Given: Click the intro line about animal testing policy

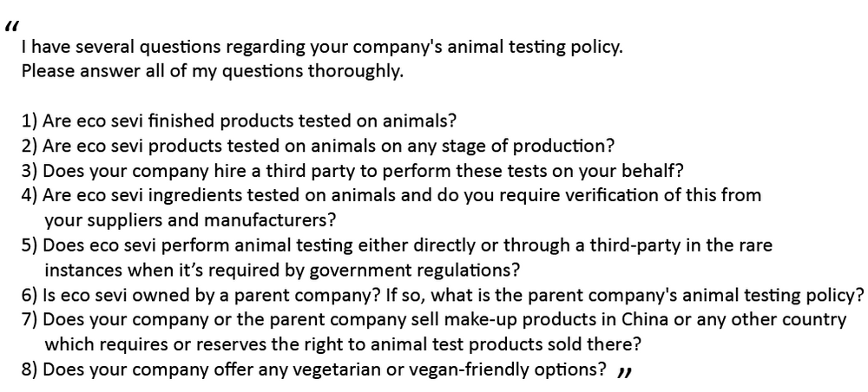Looking at the screenshot, I should click(x=322, y=48).
